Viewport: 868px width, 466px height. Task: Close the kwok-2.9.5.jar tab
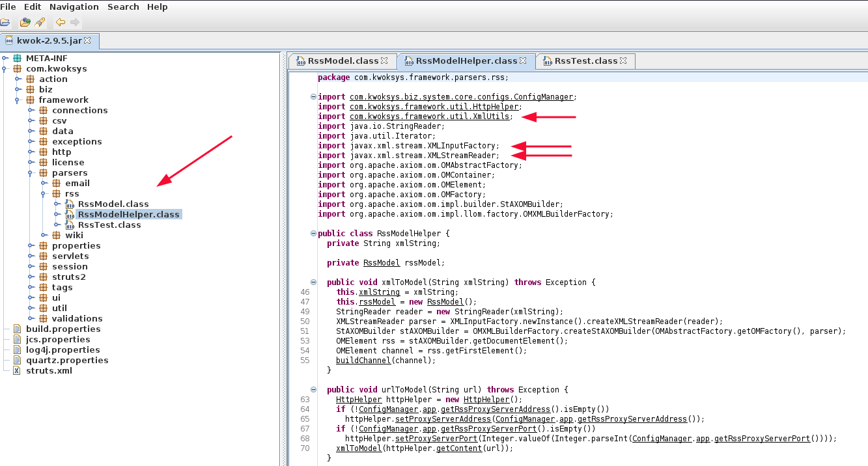coord(88,40)
